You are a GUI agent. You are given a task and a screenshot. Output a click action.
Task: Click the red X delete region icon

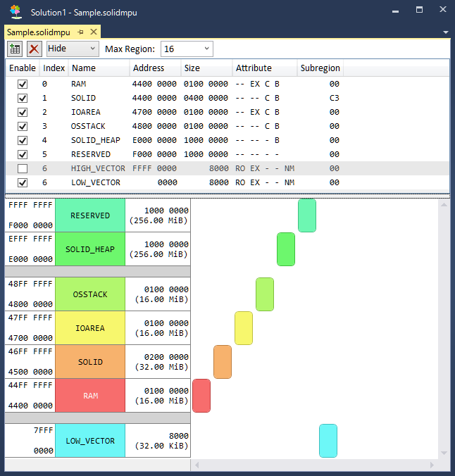pos(34,49)
